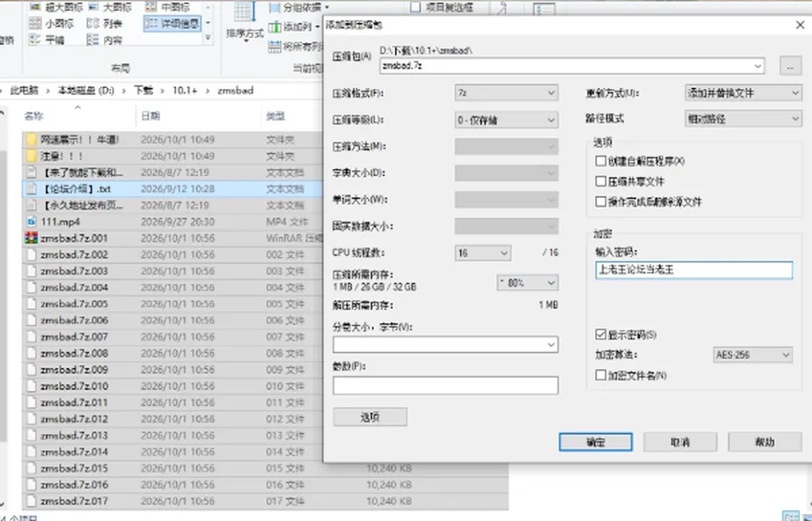Click the 参数 input field
This screenshot has height=521, width=812.
click(446, 386)
